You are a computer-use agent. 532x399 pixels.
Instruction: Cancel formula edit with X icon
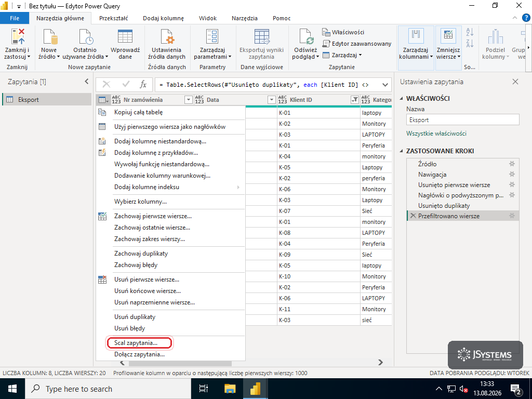(106, 84)
